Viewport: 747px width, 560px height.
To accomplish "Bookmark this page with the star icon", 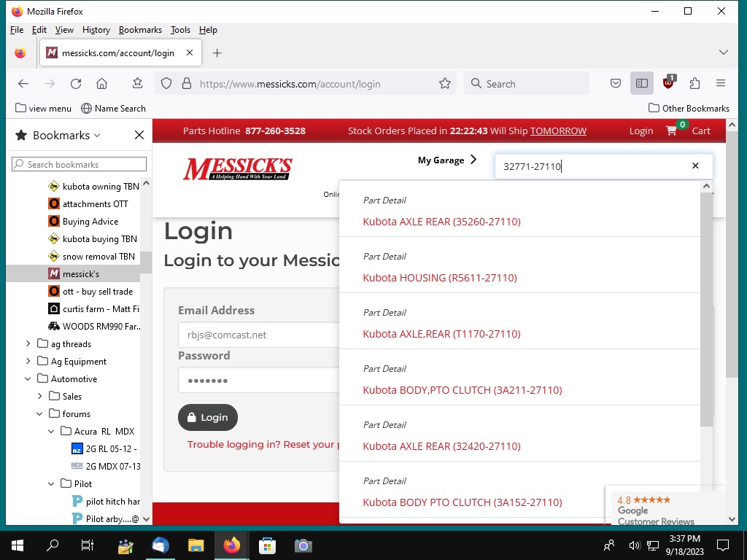I will (x=445, y=84).
